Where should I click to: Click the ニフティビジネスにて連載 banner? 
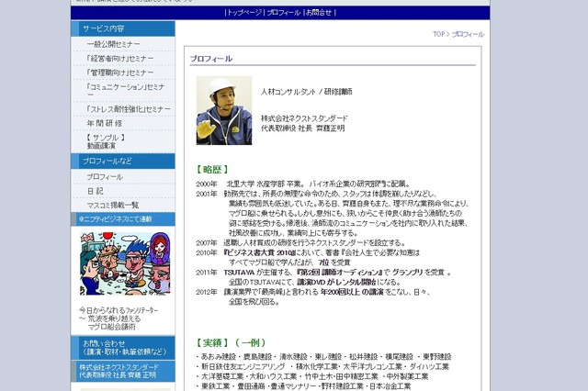tap(123, 219)
